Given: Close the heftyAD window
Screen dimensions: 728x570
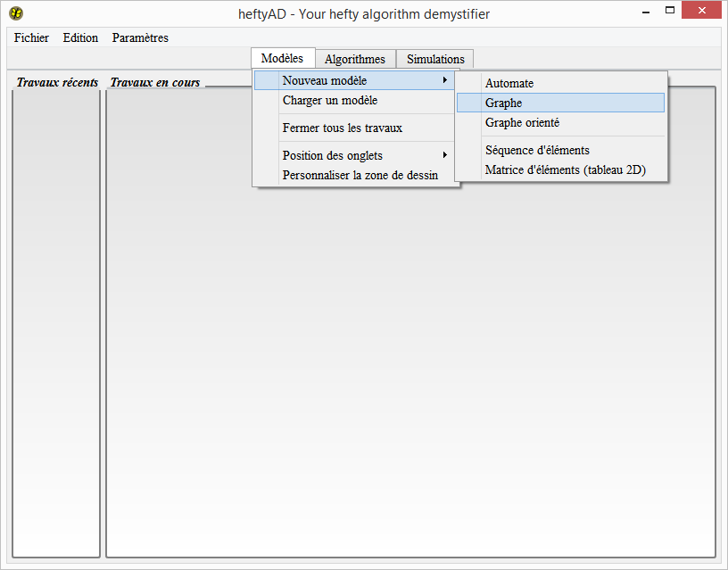Looking at the screenshot, I should click(701, 10).
